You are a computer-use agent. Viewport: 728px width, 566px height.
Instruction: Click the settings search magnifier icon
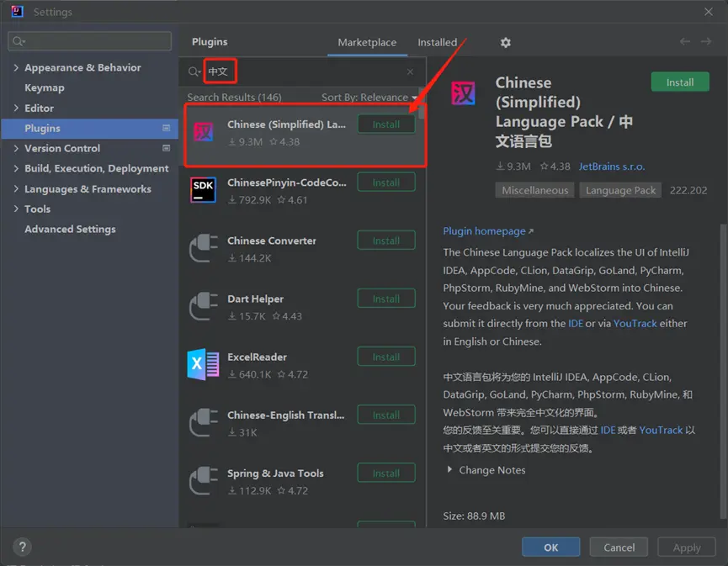(19, 42)
